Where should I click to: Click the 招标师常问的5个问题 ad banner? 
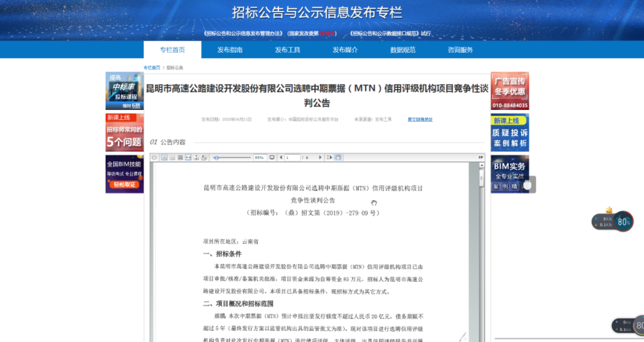[x=124, y=132]
